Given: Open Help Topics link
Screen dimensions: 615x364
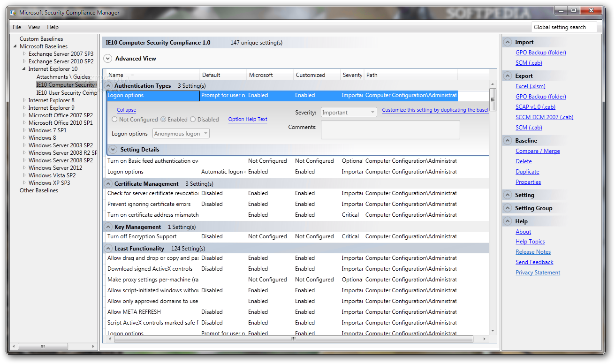Looking at the screenshot, I should 530,242.
